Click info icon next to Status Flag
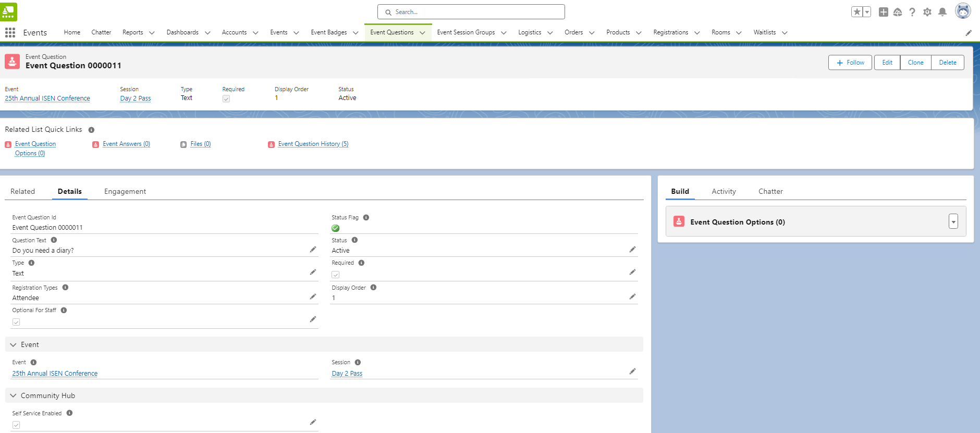 pyautogui.click(x=366, y=217)
